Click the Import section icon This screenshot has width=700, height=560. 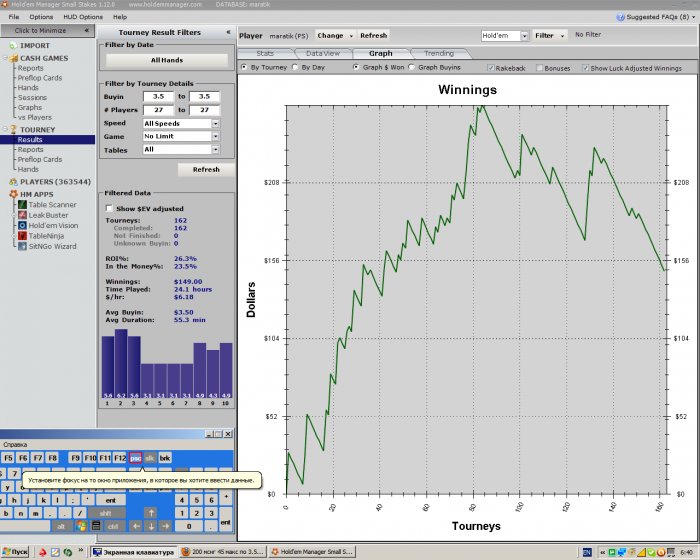tap(13, 45)
